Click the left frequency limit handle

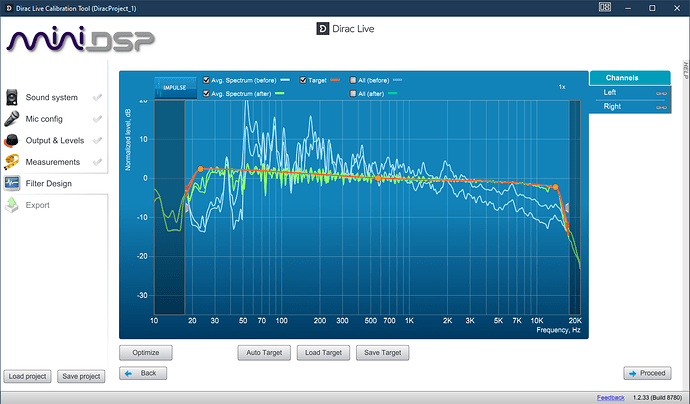pyautogui.click(x=187, y=207)
